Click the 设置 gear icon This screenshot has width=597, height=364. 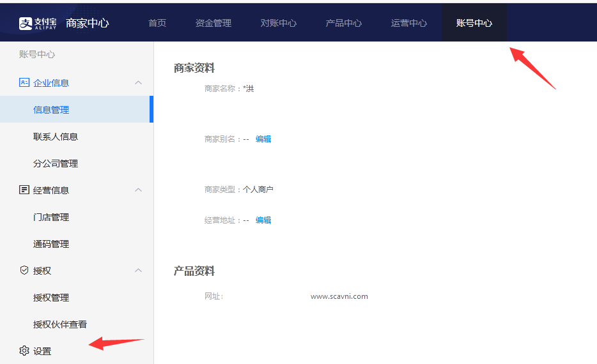24,351
